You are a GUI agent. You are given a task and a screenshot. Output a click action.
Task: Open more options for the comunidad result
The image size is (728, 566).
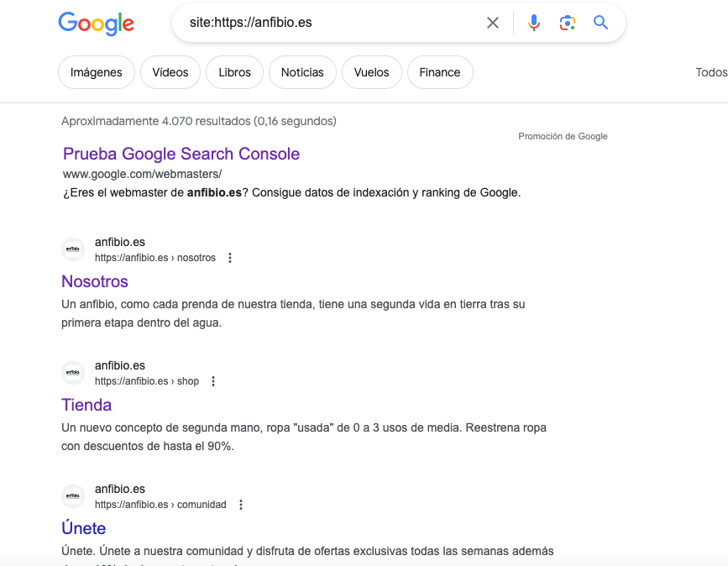click(240, 505)
